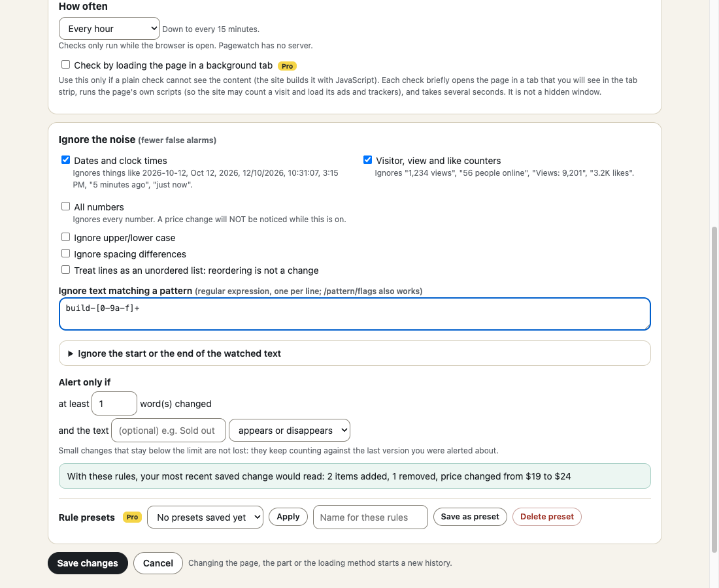Click the note 'Checks only run while the browser is open'
This screenshot has width=719, height=588.
pyautogui.click(x=186, y=46)
